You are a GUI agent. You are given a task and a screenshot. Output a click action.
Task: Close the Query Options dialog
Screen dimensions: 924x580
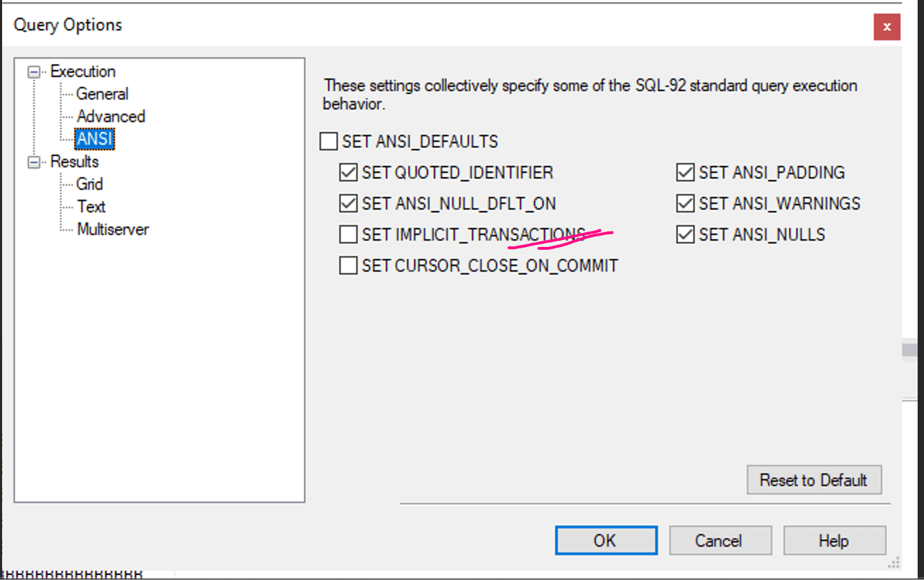(887, 28)
